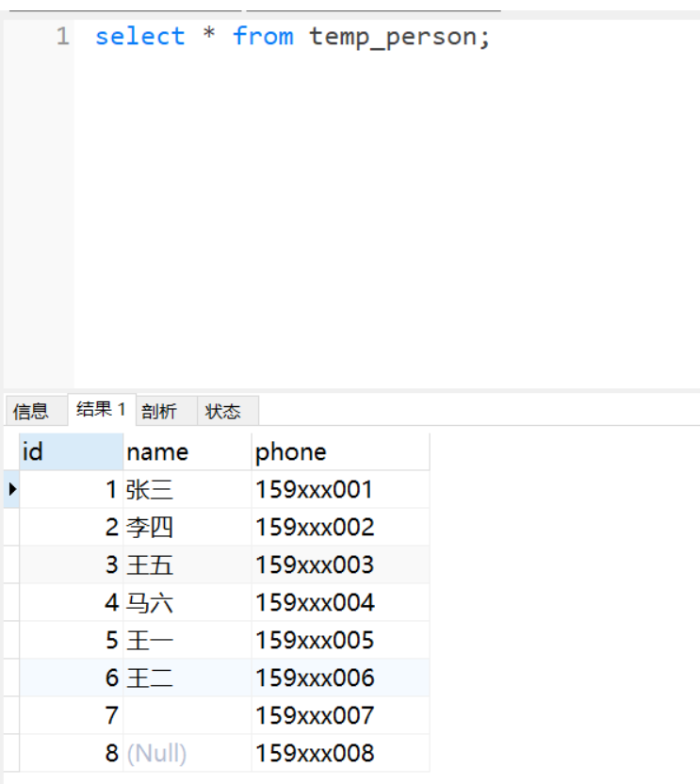
Task: Select the id cell with value 3
Action: 71,565
